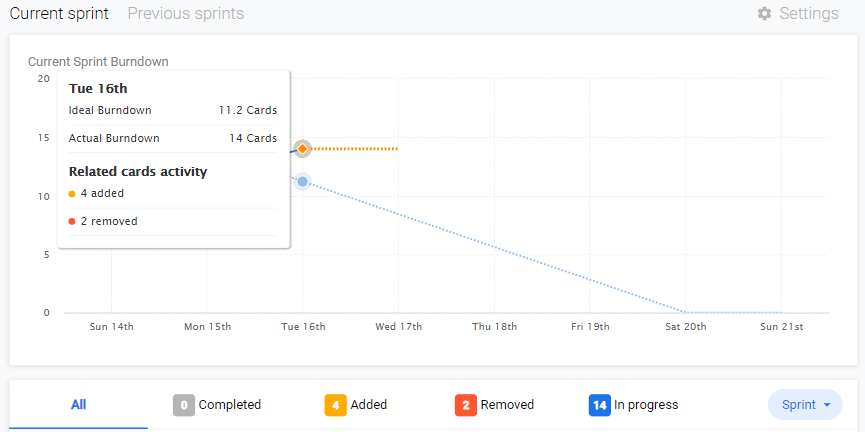Click the blue In progress count badge
The width and height of the screenshot is (865, 432).
pyautogui.click(x=599, y=405)
